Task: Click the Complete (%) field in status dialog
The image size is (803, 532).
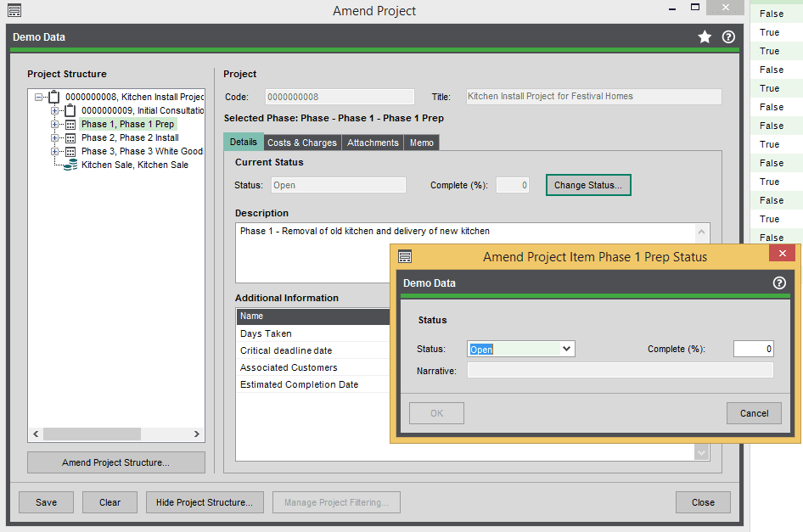Action: point(753,349)
